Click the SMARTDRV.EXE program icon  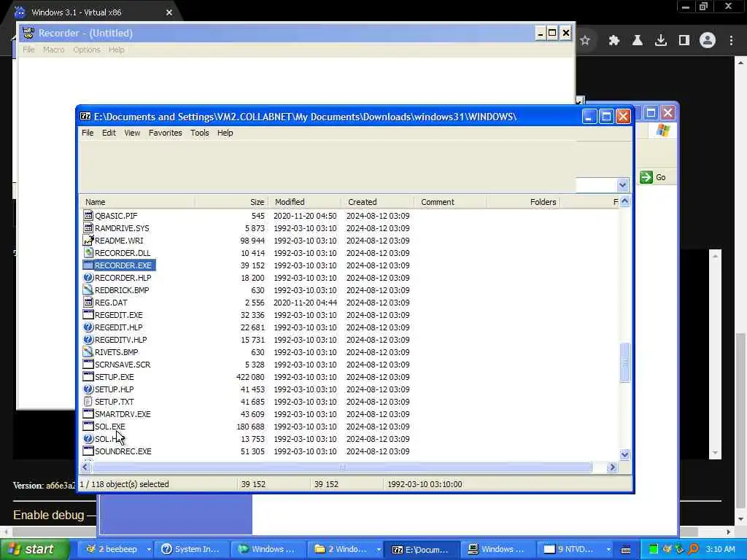pos(88,414)
